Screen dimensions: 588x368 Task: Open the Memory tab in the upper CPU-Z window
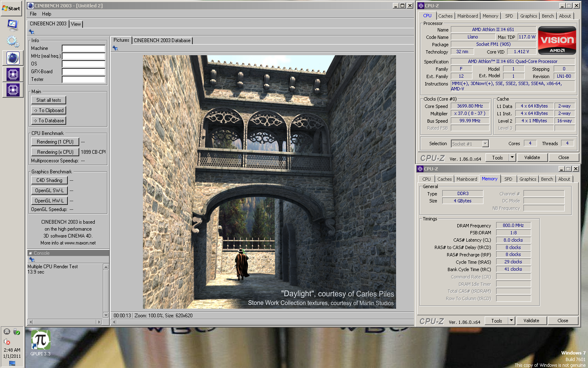(x=490, y=16)
